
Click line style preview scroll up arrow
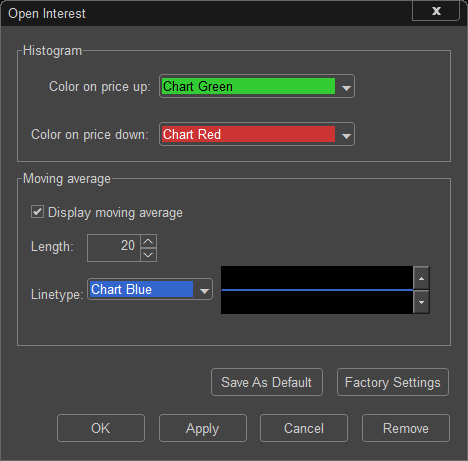pyautogui.click(x=421, y=278)
